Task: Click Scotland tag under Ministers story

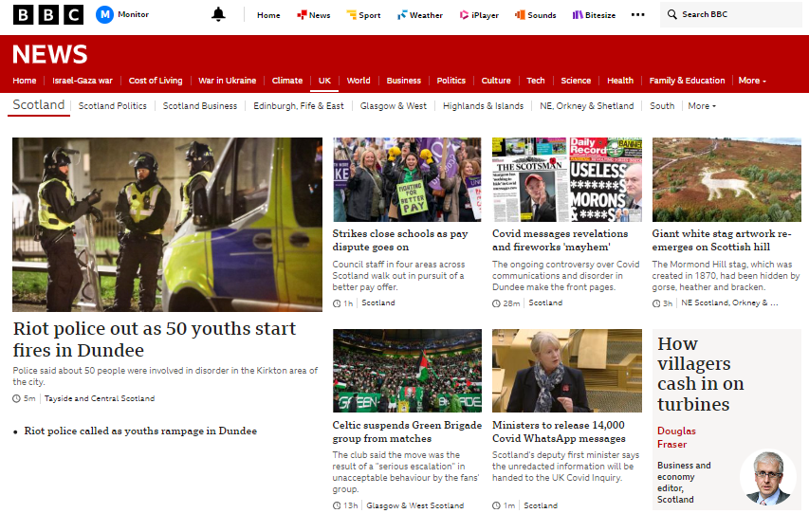Action: (x=541, y=505)
